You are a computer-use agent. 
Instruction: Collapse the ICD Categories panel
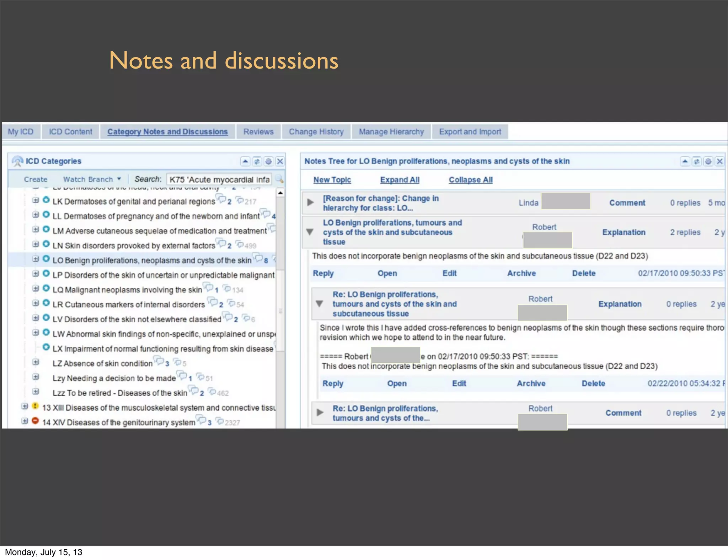pos(245,161)
